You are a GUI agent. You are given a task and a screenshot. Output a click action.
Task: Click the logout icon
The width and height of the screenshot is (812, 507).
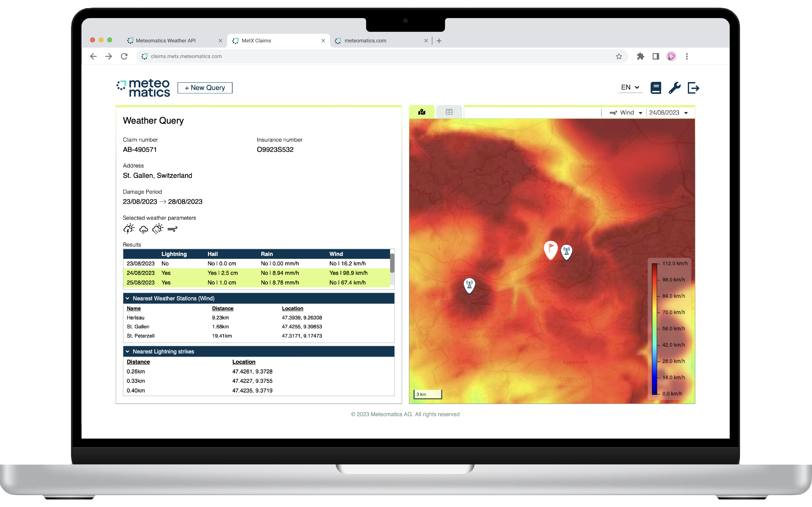click(x=693, y=88)
